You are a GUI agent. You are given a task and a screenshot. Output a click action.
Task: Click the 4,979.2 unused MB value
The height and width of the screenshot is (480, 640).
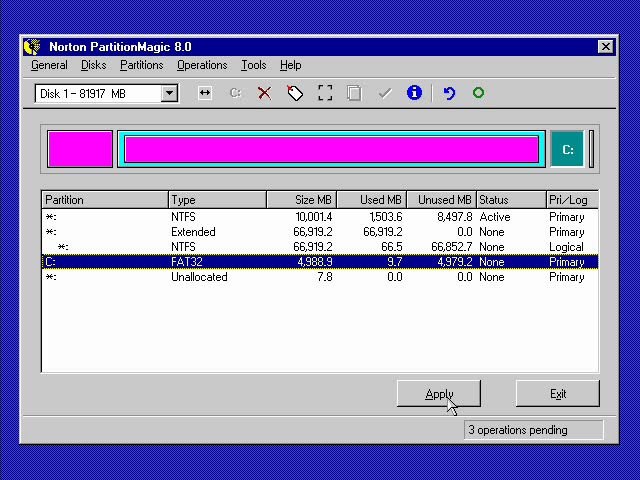click(455, 262)
